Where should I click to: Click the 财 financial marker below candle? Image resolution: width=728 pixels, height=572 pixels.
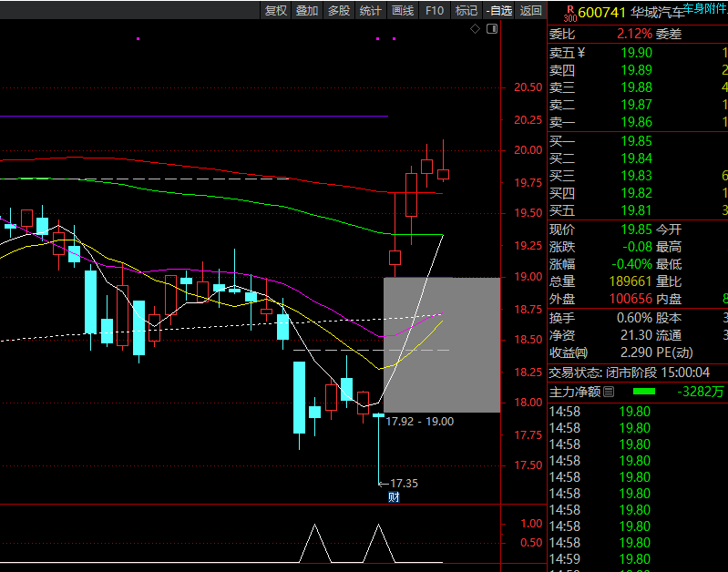click(x=394, y=497)
